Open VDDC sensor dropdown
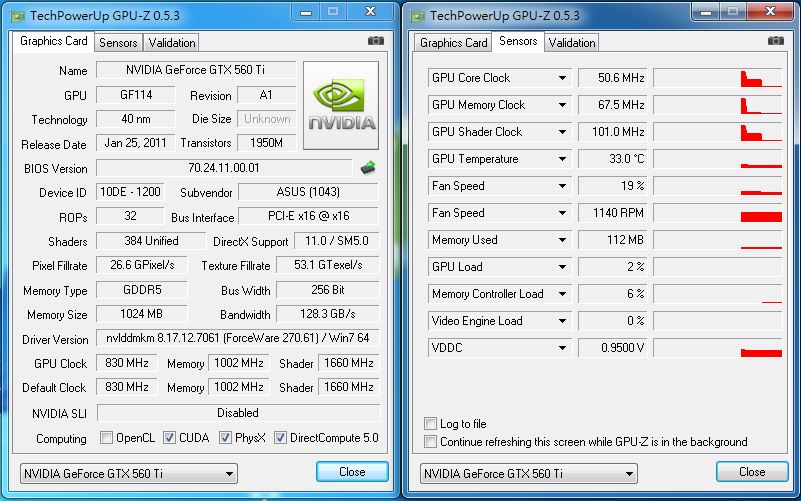 562,348
